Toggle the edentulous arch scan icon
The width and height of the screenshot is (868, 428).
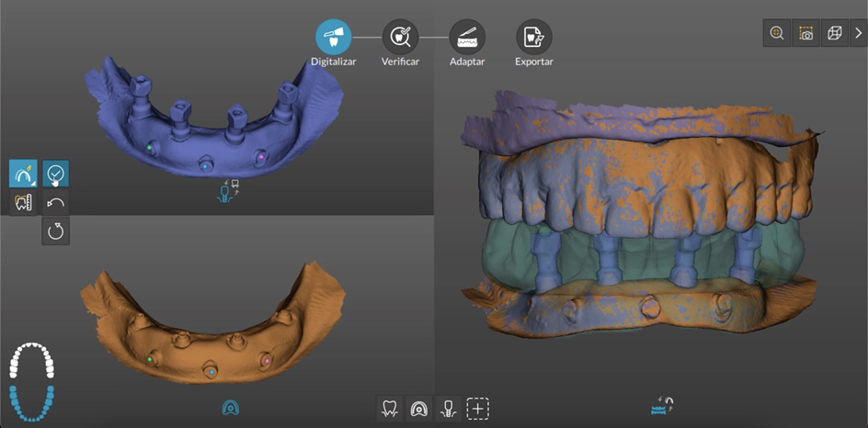coord(418,409)
